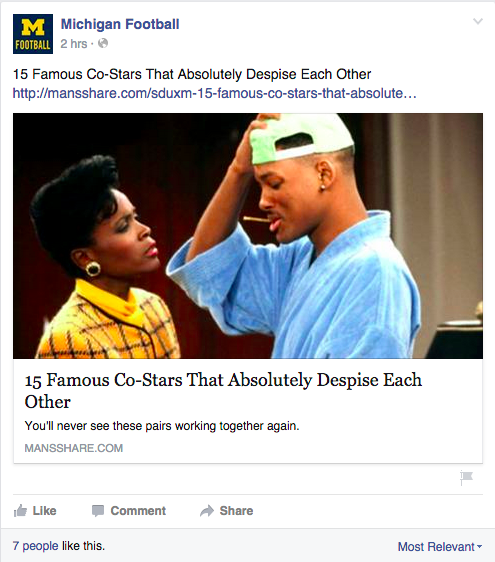Viewport: 495px width, 562px height.
Task: Click the Comment speech bubble icon
Action: (98, 510)
